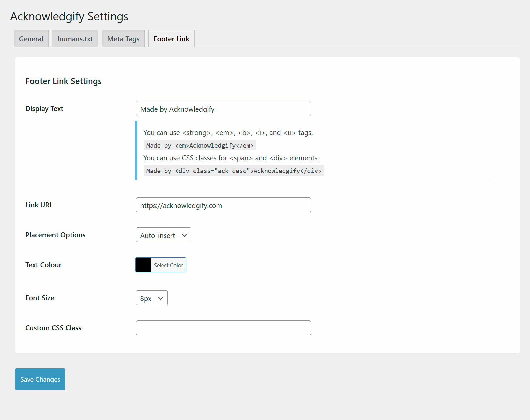
Task: Focus the Link URL field
Action: 223,205
